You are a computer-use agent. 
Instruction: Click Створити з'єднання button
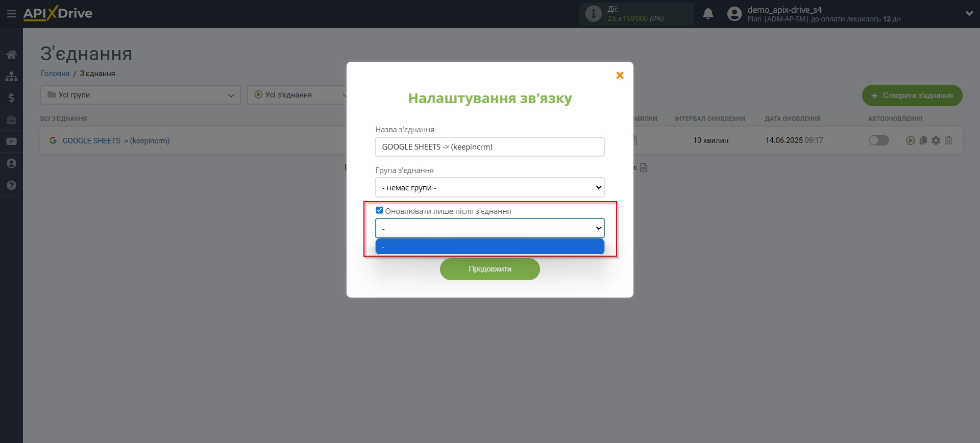click(912, 95)
